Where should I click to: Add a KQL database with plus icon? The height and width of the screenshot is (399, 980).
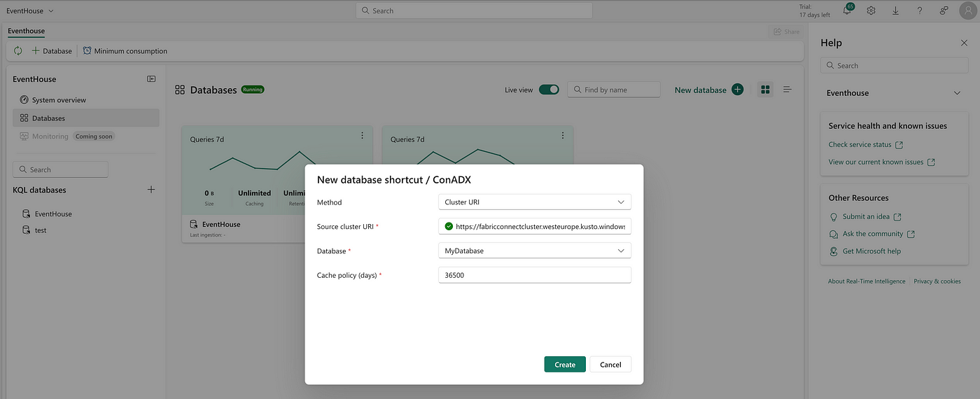151,190
